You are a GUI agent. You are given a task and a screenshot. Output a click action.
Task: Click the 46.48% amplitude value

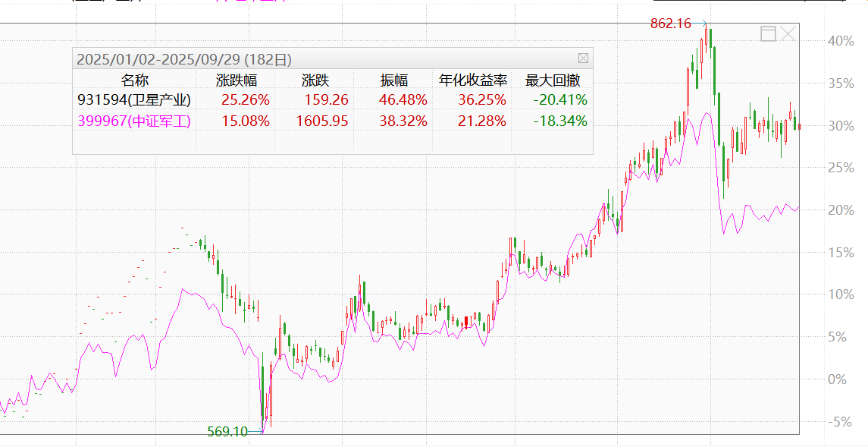coord(403,100)
